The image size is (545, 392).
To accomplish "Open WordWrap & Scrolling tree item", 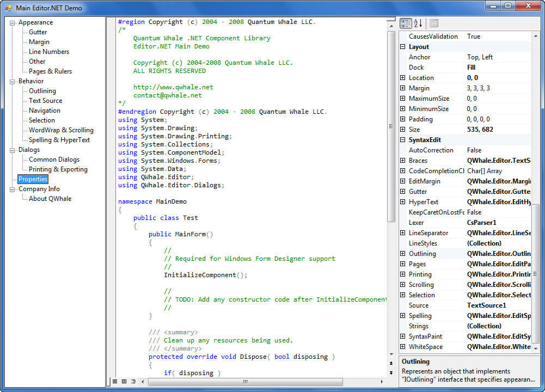I will pyautogui.click(x=61, y=130).
